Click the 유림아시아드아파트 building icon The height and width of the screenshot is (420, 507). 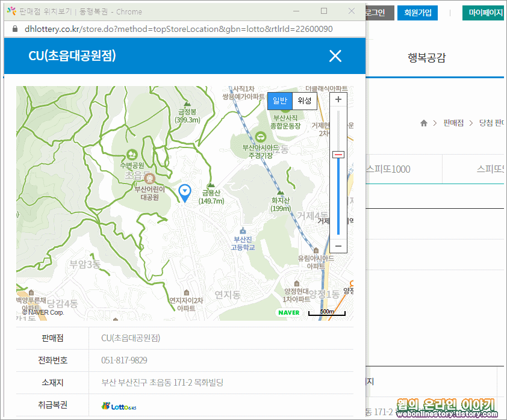click(x=316, y=250)
